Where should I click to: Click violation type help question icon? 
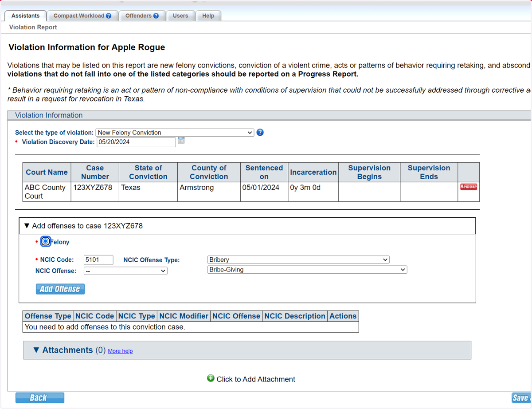[x=260, y=132]
